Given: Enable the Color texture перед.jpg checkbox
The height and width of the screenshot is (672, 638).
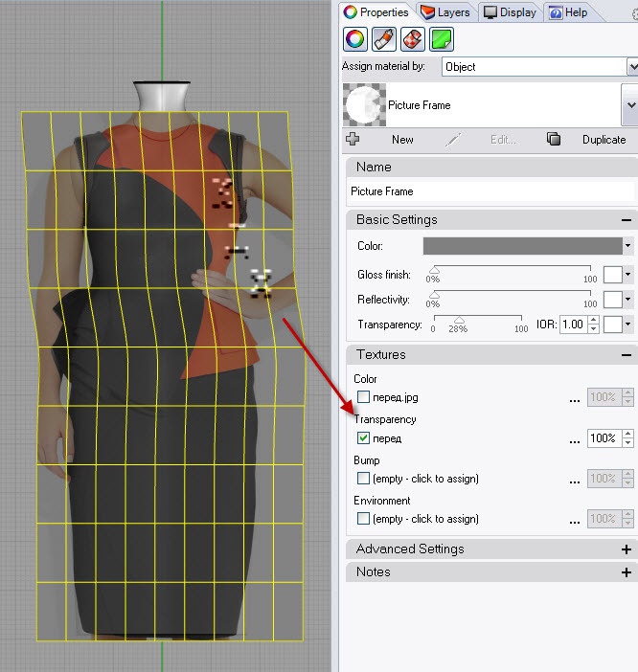Looking at the screenshot, I should point(363,396).
